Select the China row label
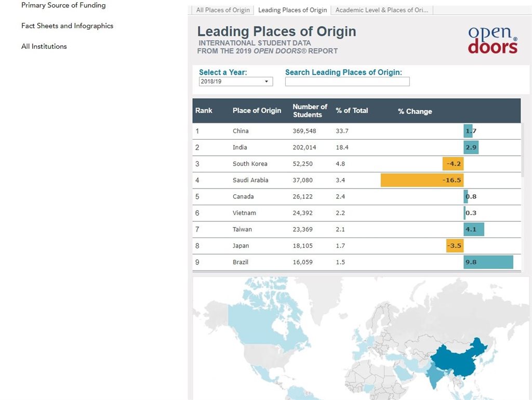The width and height of the screenshot is (532, 400). [241, 131]
